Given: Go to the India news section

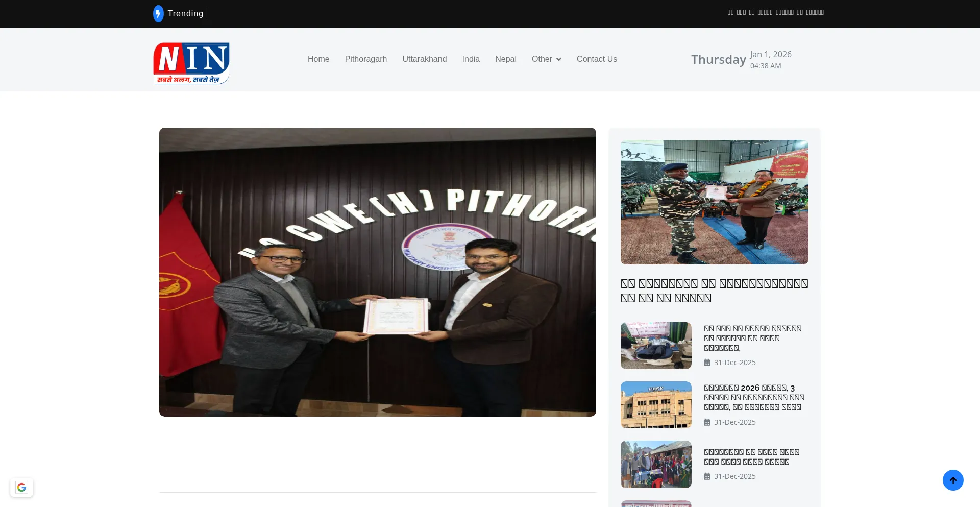Looking at the screenshot, I should [x=471, y=59].
